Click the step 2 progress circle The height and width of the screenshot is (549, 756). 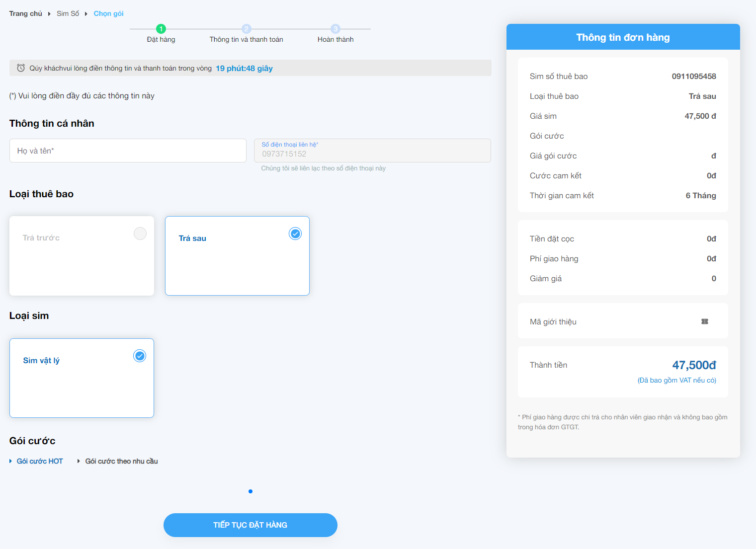click(247, 29)
